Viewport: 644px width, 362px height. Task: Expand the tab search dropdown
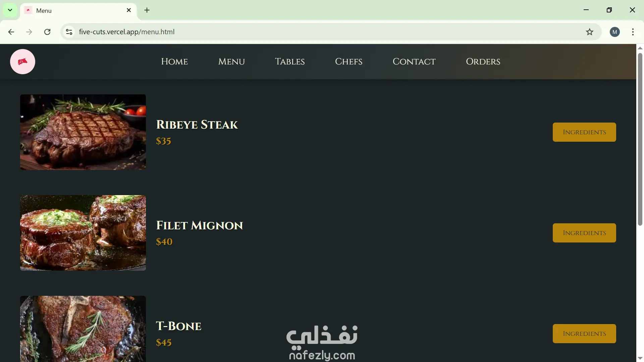(x=10, y=10)
